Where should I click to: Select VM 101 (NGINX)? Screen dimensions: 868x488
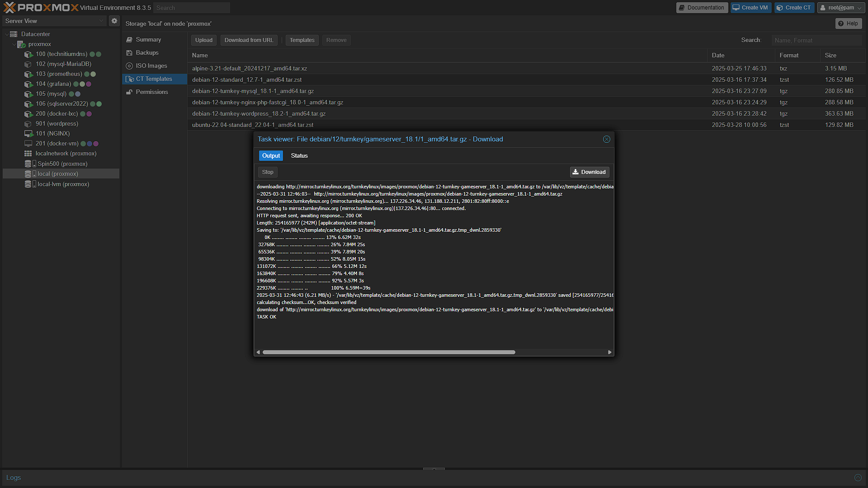(x=52, y=133)
